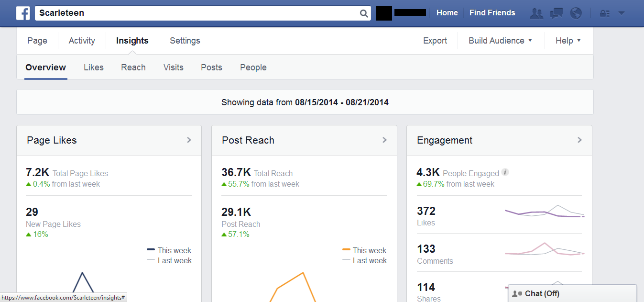Expand the Help dropdown

point(568,41)
